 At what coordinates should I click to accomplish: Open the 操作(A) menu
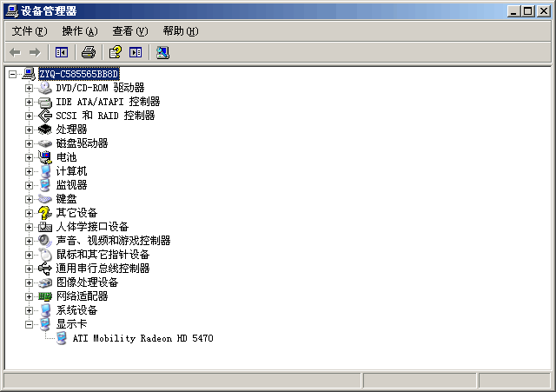80,31
